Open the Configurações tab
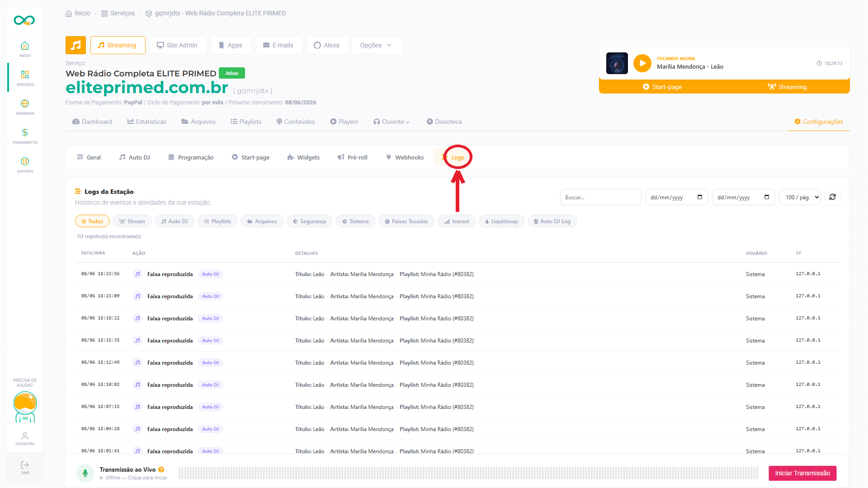The height and width of the screenshot is (488, 868). (819, 122)
